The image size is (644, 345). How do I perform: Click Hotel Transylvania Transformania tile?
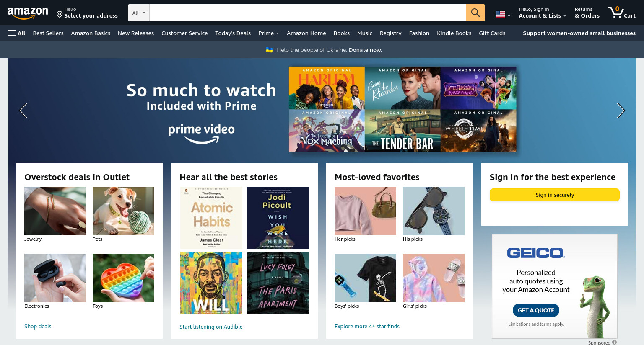[478, 88]
